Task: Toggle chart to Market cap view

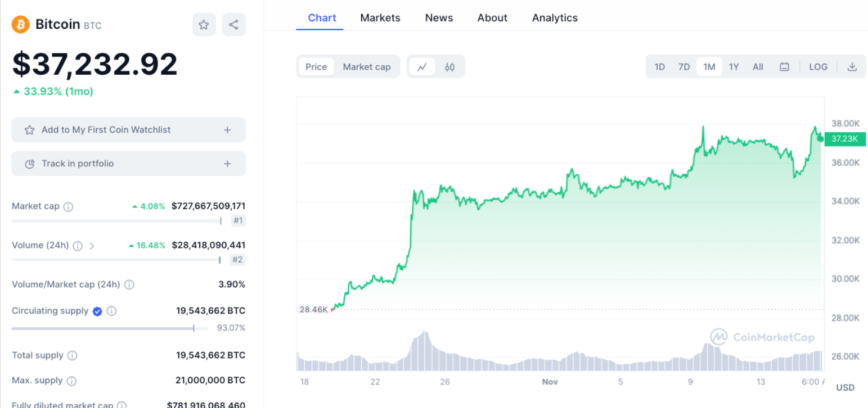Action: (366, 67)
